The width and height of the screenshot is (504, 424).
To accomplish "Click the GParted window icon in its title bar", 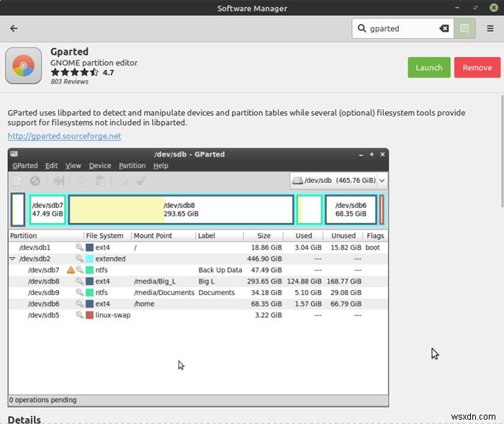I will click(14, 153).
